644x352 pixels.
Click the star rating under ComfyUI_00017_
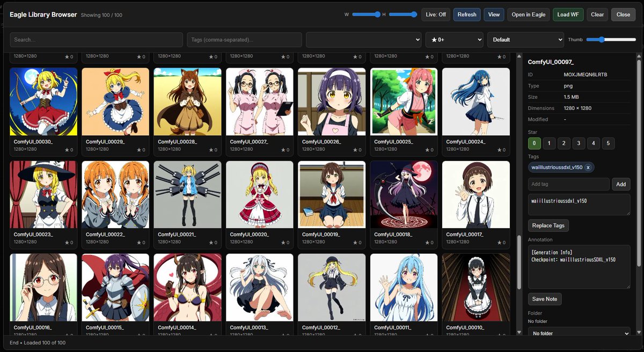[501, 243]
